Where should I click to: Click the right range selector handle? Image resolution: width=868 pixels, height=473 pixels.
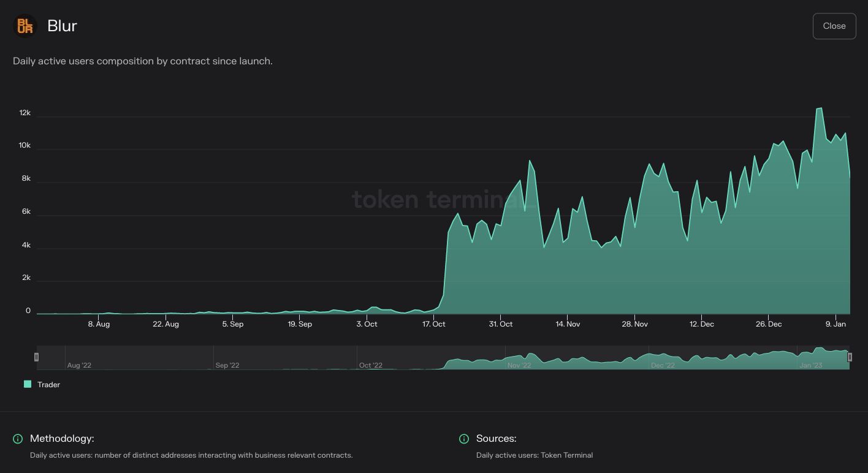[x=850, y=357]
